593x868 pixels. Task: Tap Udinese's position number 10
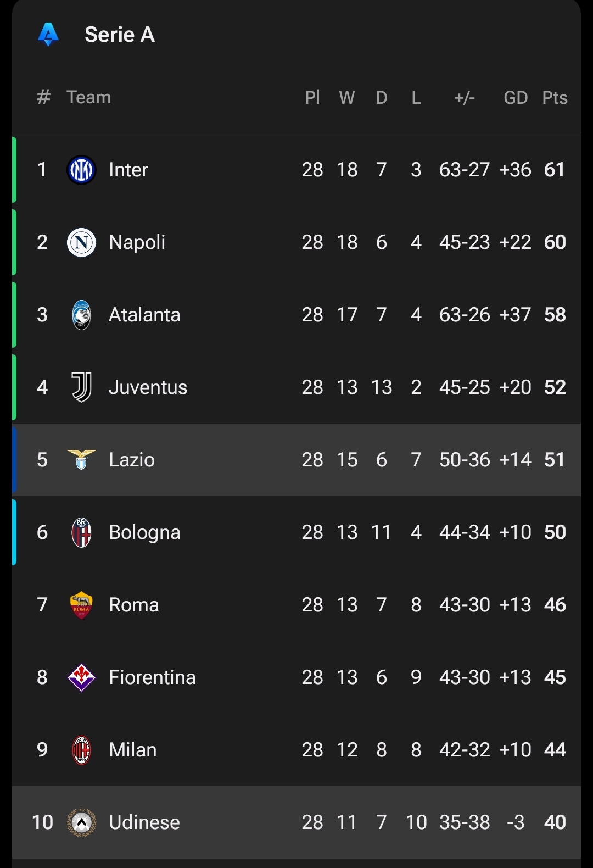[42, 822]
